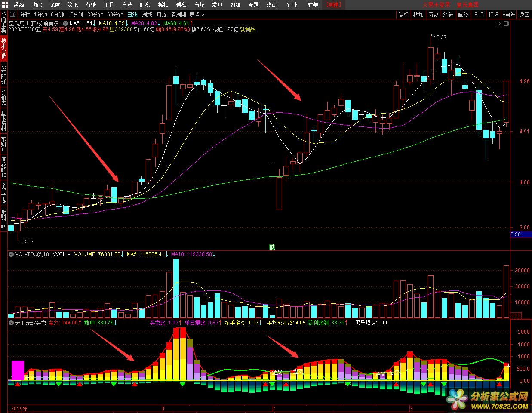Open the 个股龙虎 sidebar tab
532x413 pixels.
(x=3, y=193)
